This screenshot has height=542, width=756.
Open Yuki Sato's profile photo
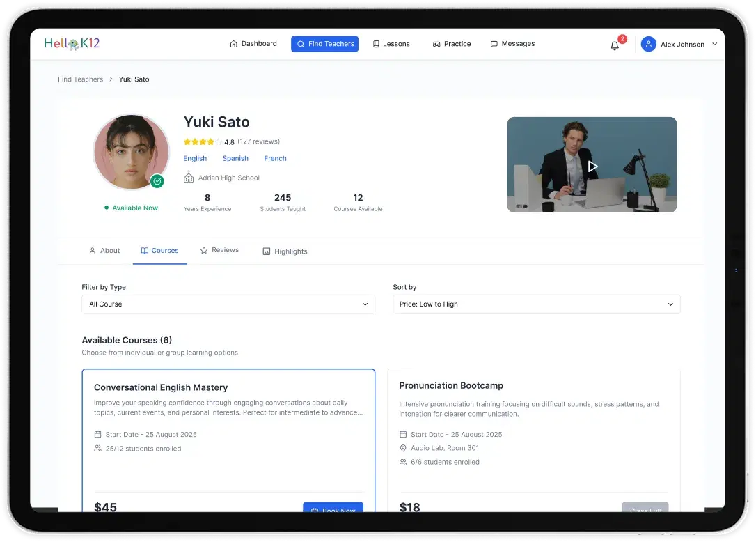[131, 152]
